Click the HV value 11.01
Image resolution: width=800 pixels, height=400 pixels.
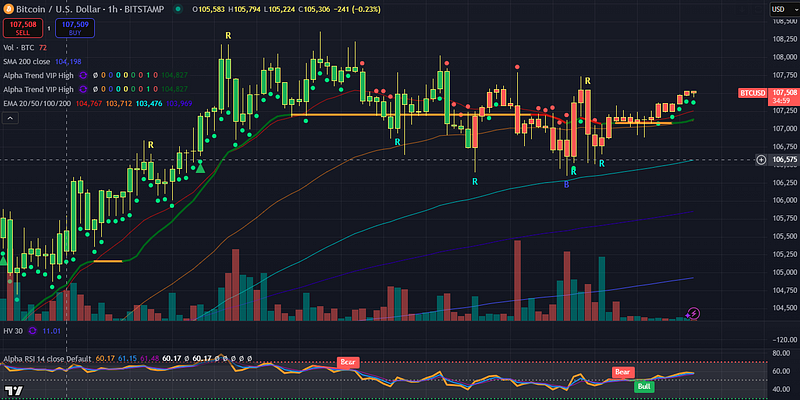tap(52, 331)
